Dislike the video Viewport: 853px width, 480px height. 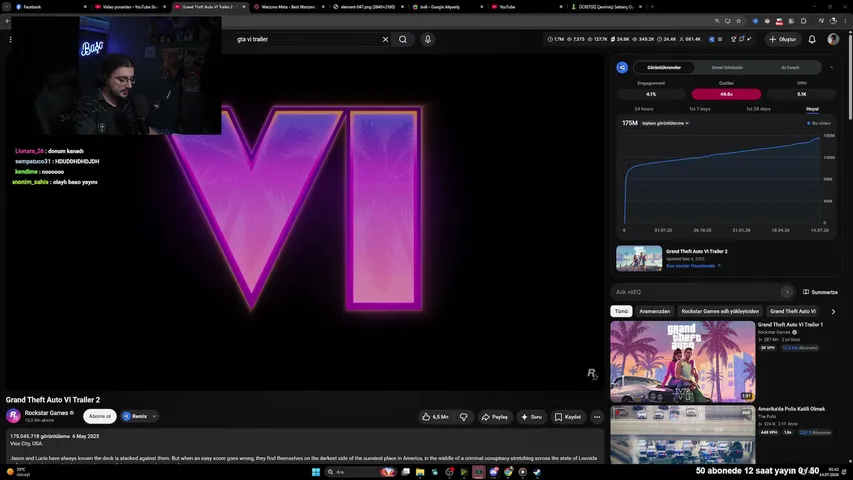click(463, 417)
